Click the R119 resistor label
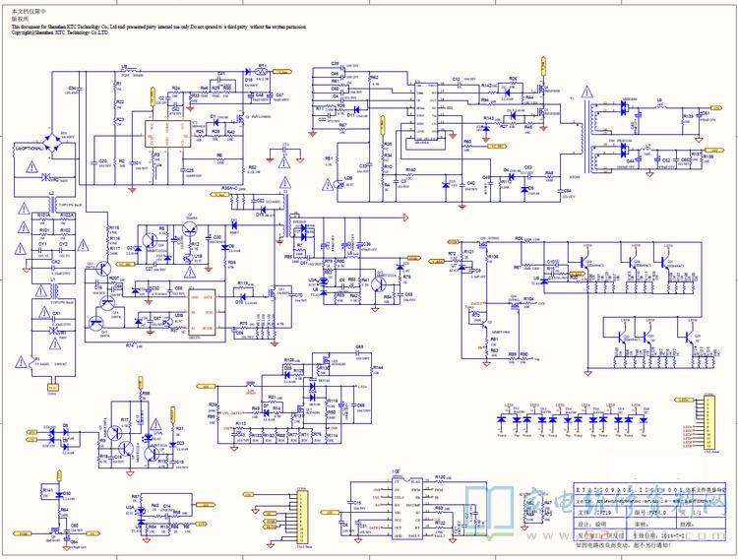 tap(242, 283)
